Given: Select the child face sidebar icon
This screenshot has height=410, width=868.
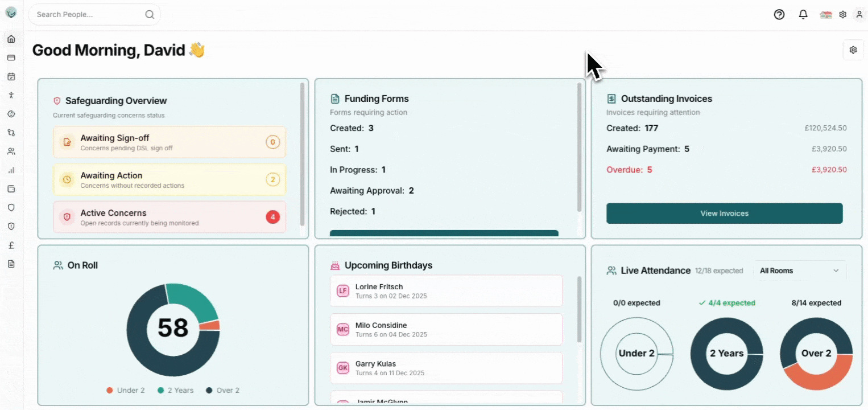Looking at the screenshot, I should [11, 114].
